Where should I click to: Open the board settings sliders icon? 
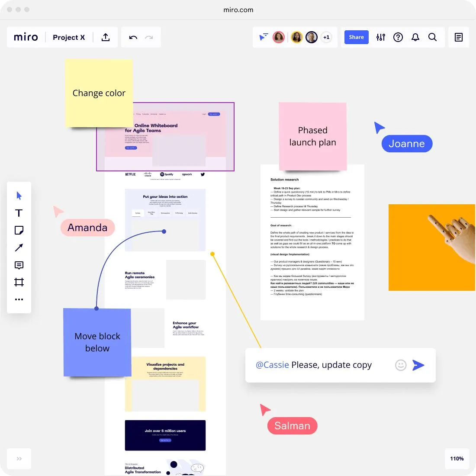tap(380, 37)
